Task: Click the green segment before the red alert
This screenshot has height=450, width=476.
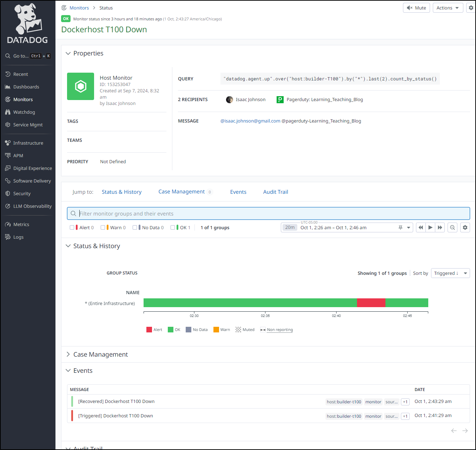Action: click(250, 303)
